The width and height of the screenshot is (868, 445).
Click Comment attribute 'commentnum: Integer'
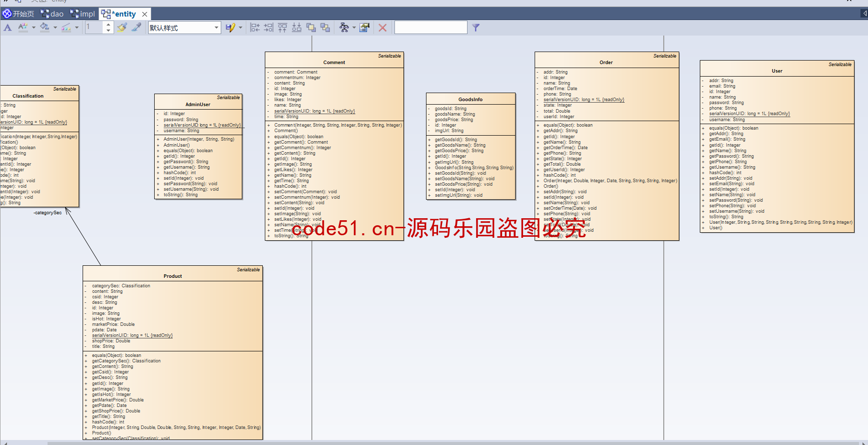pyautogui.click(x=297, y=78)
